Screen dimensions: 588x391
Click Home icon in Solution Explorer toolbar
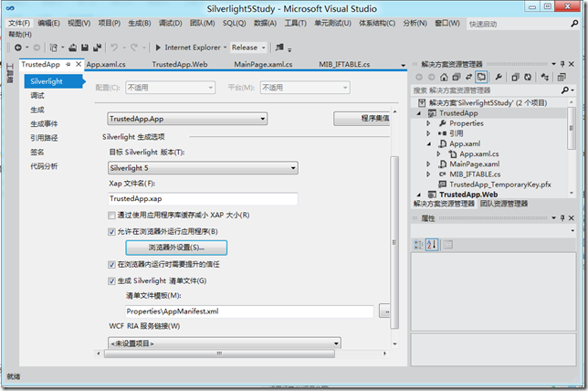coord(444,77)
